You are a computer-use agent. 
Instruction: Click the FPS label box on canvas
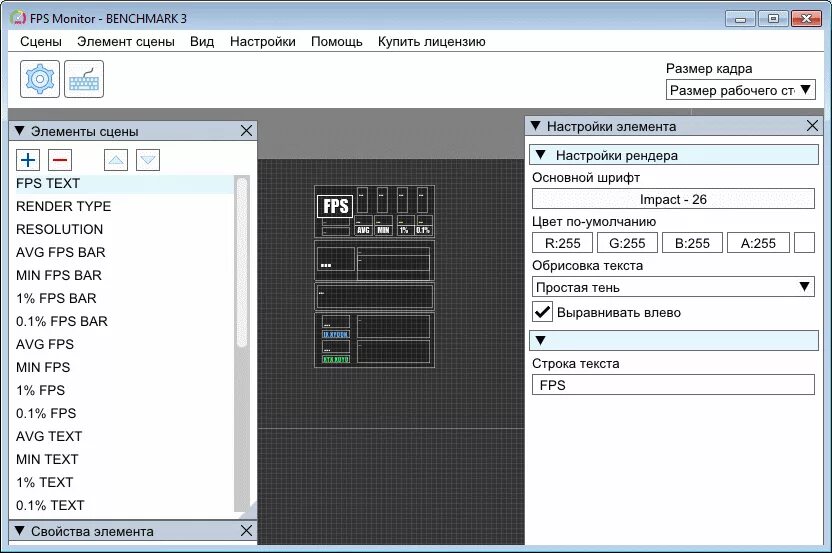point(335,206)
